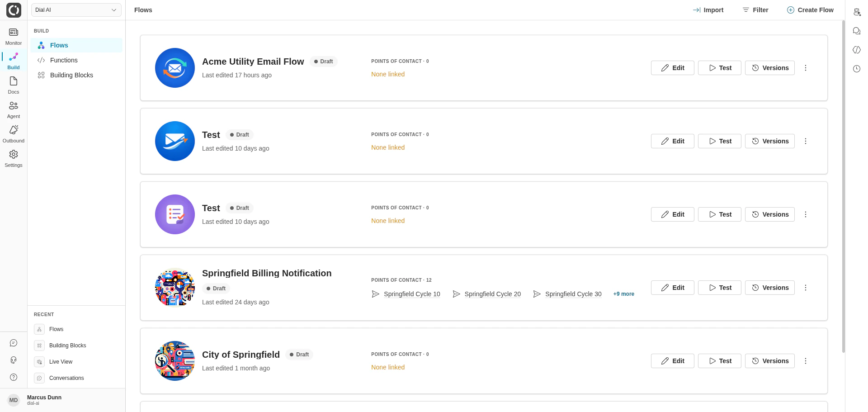Edit the Springfield Billing Notification flow

click(x=673, y=288)
